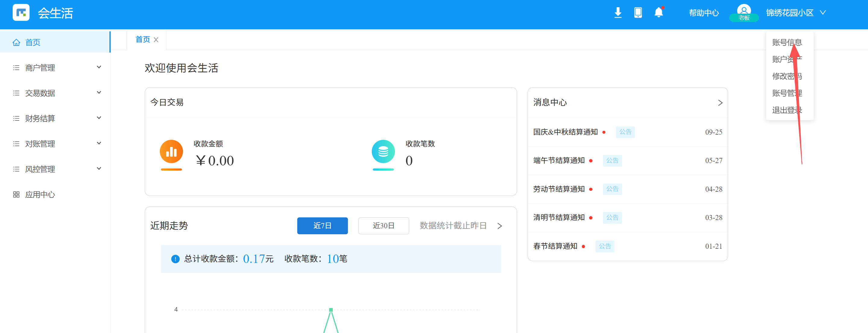Expand the 交易数据 menu chevron

pos(99,92)
